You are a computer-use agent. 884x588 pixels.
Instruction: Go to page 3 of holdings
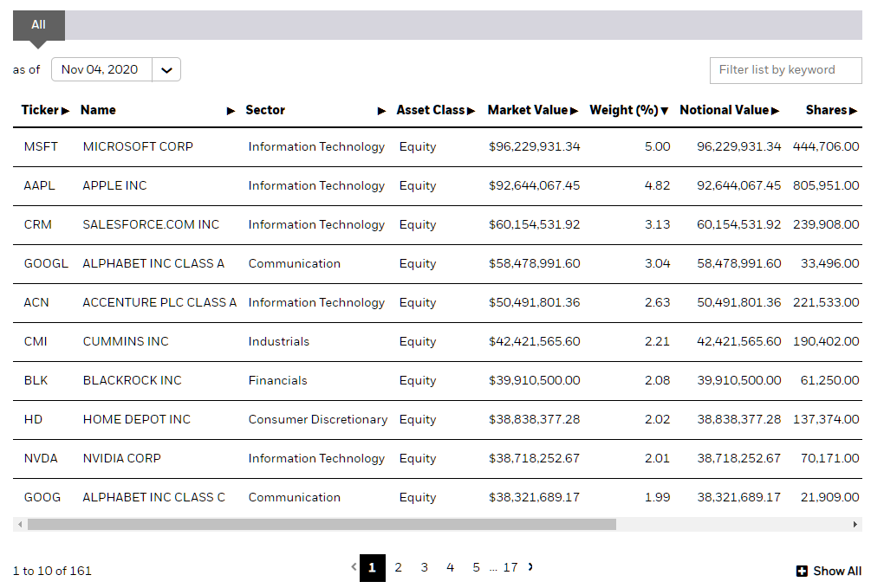pos(424,567)
